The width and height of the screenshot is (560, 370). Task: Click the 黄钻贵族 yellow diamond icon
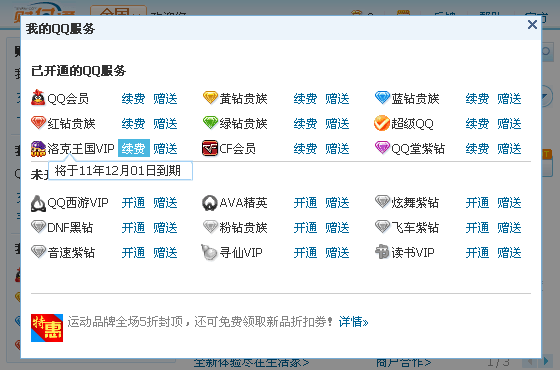point(210,98)
